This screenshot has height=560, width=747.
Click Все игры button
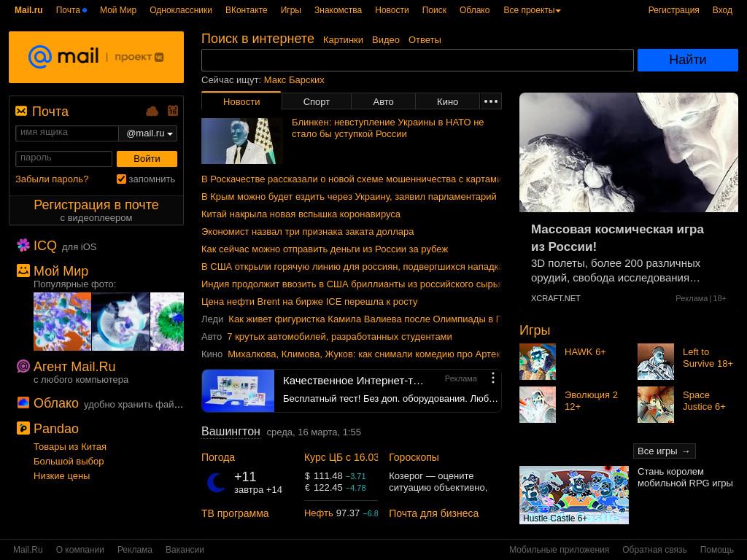point(664,451)
